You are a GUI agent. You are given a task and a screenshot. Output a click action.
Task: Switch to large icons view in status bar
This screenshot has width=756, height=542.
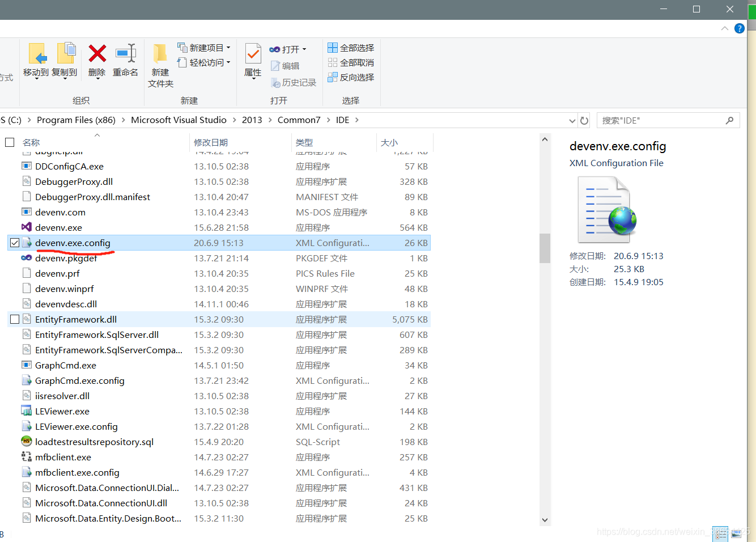[x=736, y=534]
